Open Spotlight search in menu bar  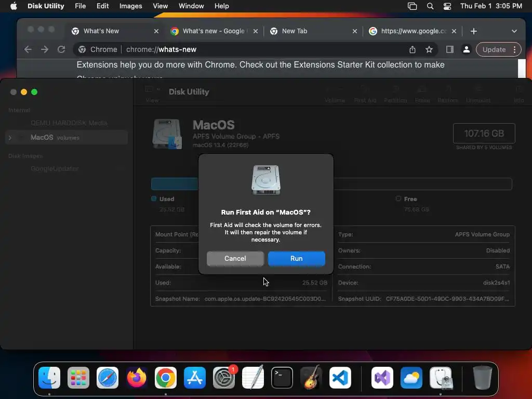[x=430, y=6]
